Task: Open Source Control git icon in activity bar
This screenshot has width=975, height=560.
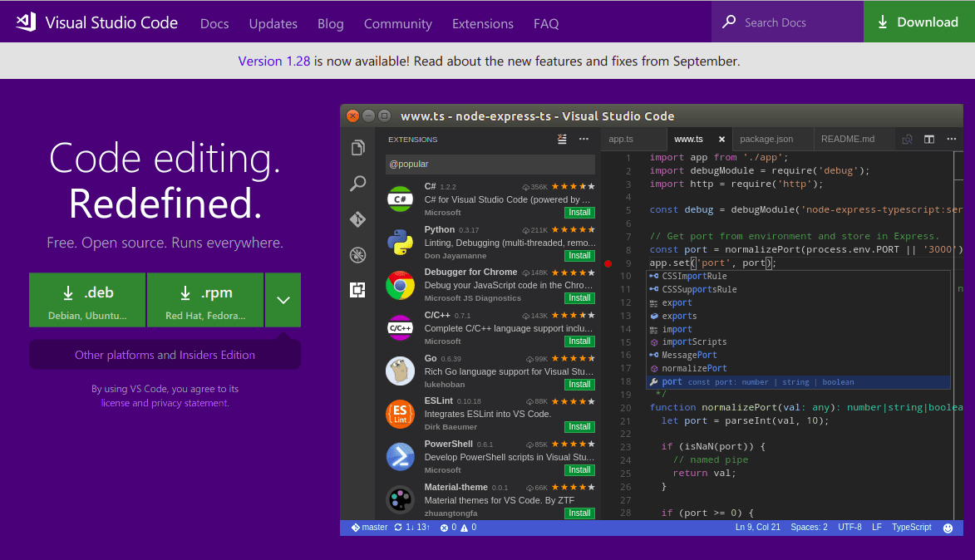Action: coord(357,219)
